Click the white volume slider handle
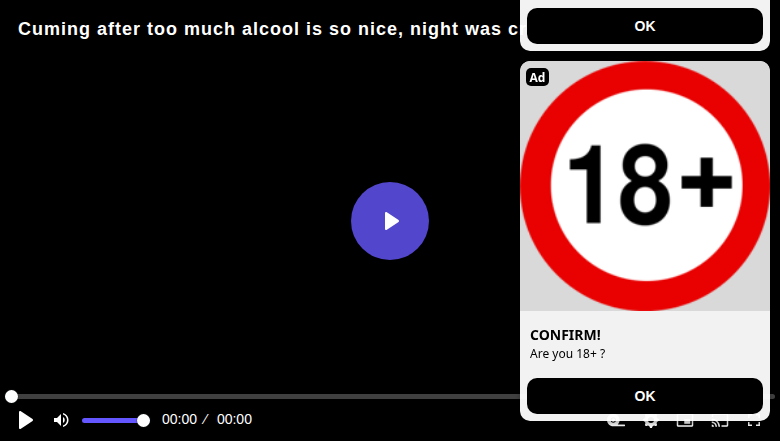The width and height of the screenshot is (780, 441). click(x=143, y=421)
